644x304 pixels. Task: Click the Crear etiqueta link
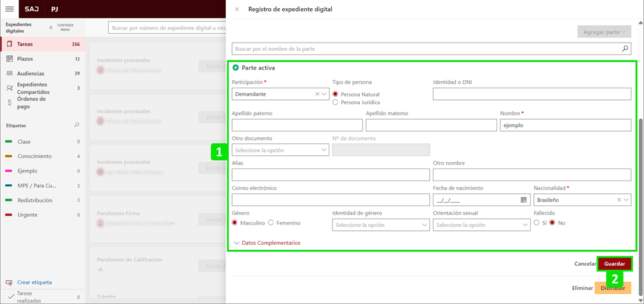34,282
